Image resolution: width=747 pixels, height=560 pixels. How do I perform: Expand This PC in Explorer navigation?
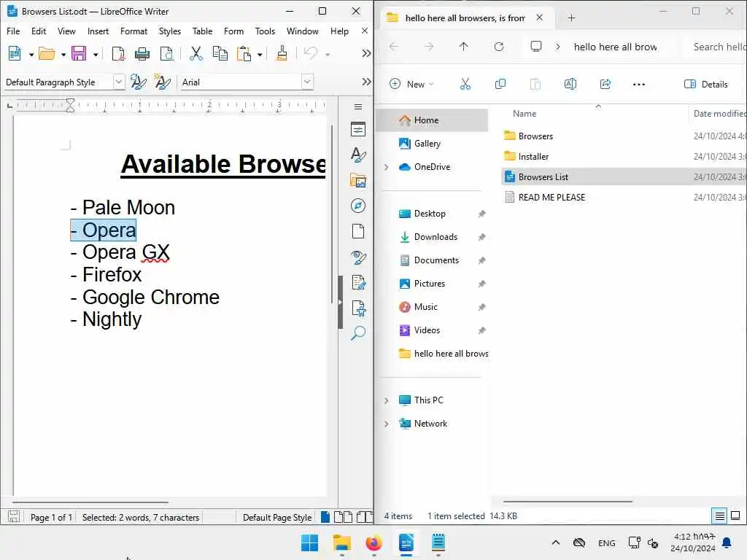(x=387, y=400)
